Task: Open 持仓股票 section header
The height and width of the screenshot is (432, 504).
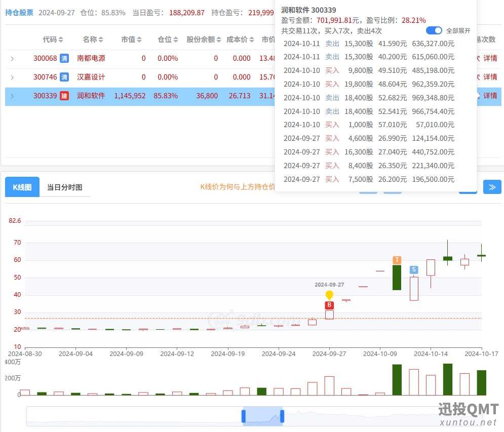Action: pyautogui.click(x=19, y=13)
